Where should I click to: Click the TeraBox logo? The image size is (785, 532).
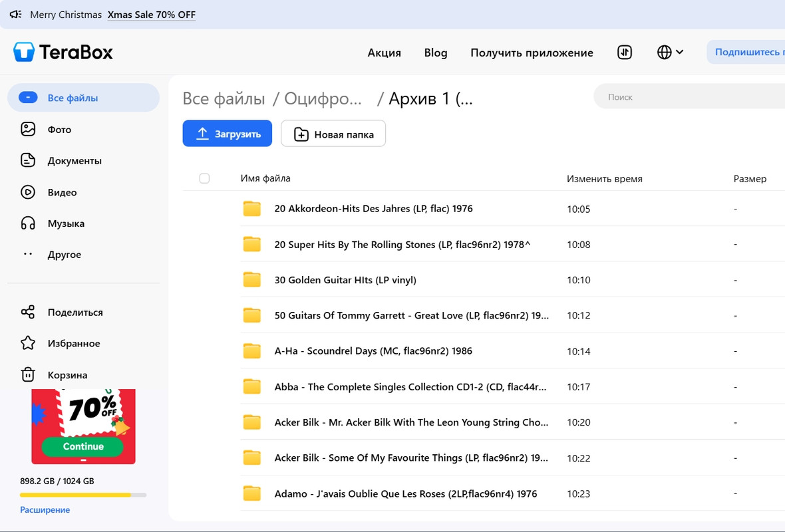(63, 52)
